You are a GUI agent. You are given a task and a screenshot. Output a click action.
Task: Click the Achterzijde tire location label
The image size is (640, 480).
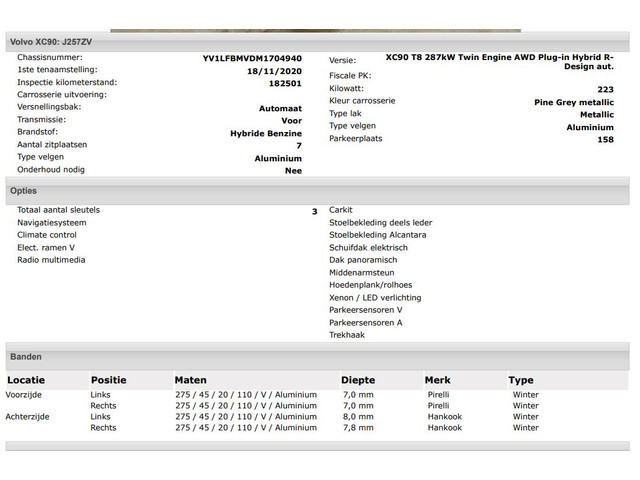pos(31,417)
